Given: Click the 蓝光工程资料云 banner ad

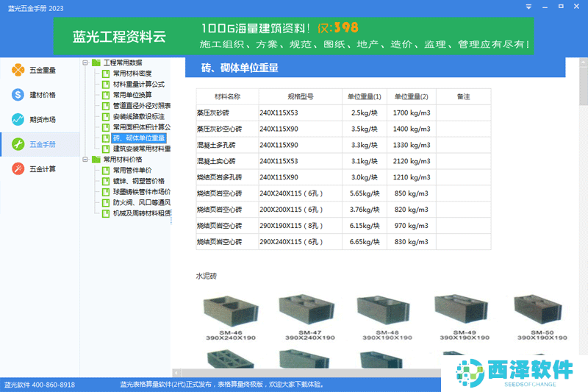Looking at the screenshot, I should pos(293,36).
